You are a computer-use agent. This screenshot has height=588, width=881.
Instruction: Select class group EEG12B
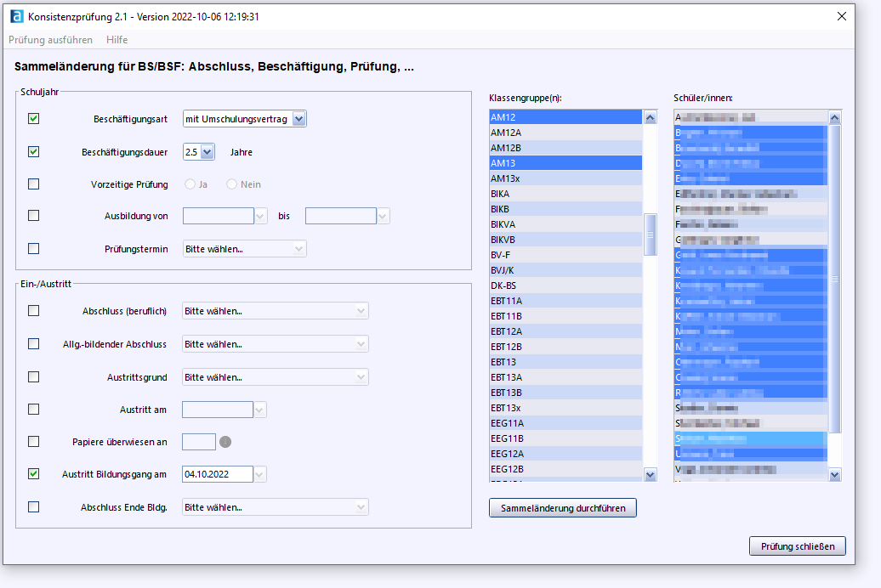click(x=566, y=469)
